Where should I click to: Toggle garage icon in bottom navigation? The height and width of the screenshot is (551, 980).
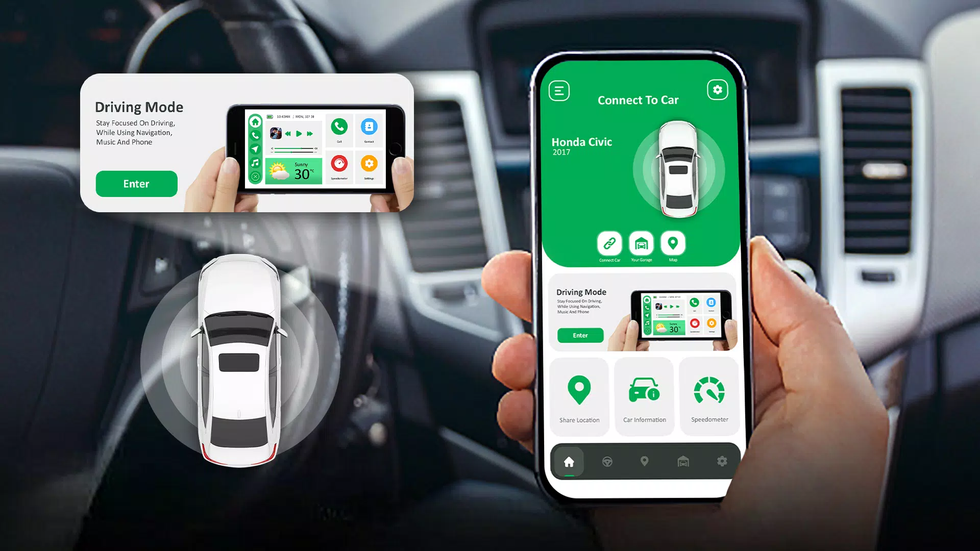pos(683,462)
